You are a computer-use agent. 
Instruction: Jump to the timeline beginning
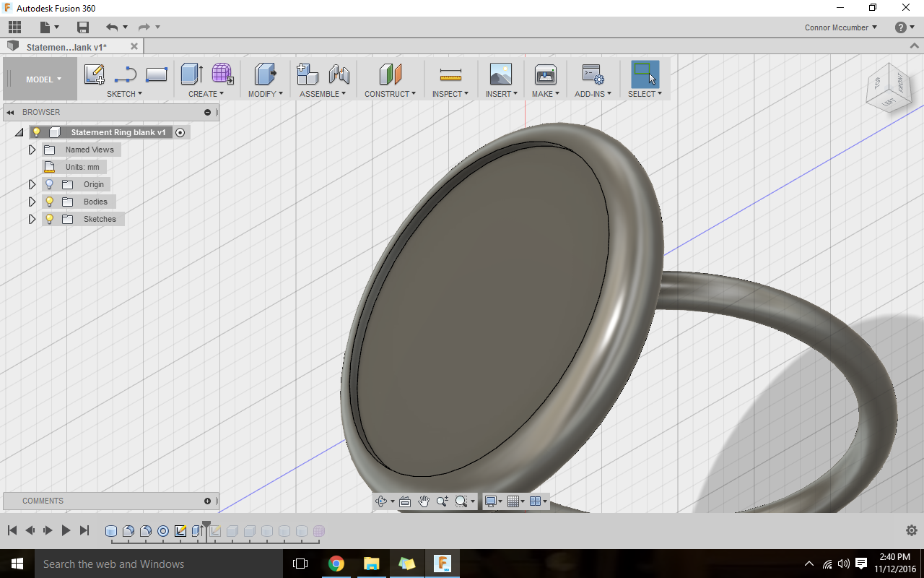(12, 530)
